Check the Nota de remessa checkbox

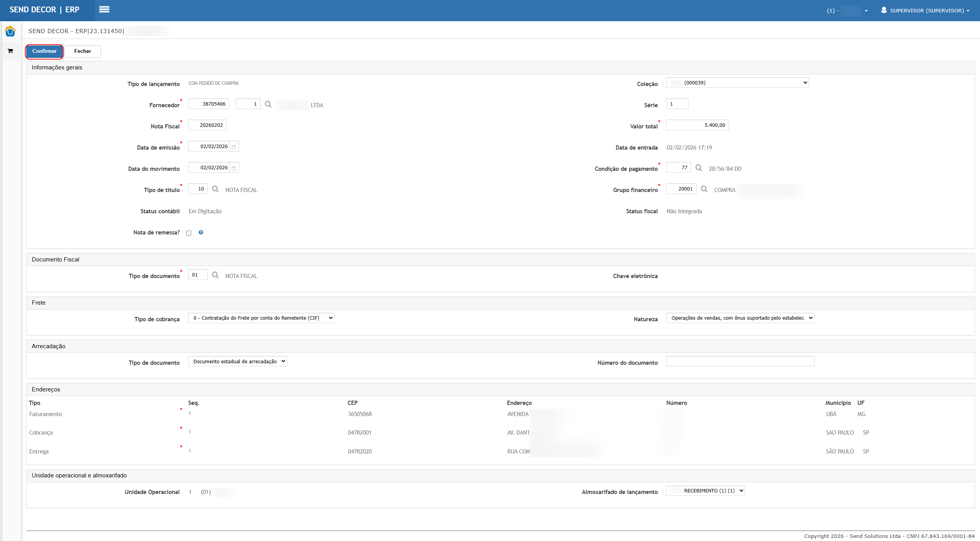(189, 233)
